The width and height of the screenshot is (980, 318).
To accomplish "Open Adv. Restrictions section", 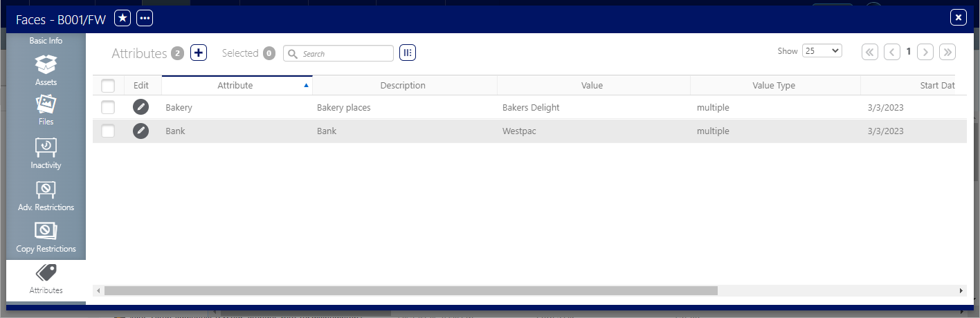I will click(46, 196).
